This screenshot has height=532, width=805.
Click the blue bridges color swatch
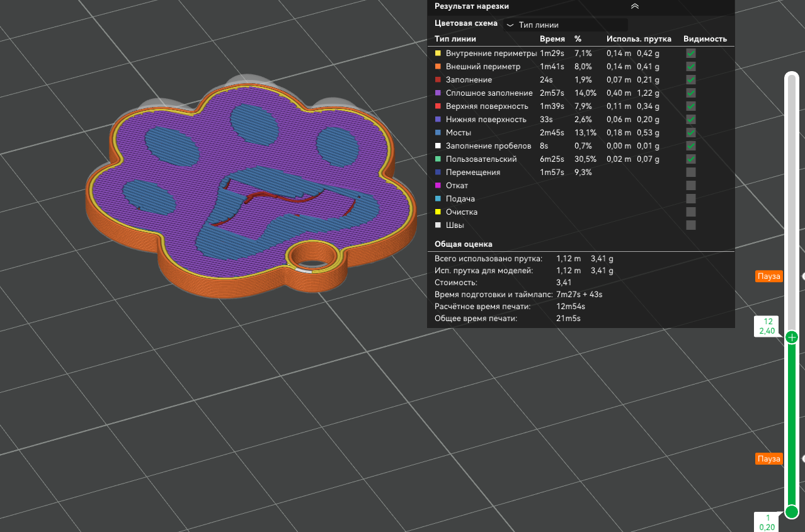(x=438, y=133)
